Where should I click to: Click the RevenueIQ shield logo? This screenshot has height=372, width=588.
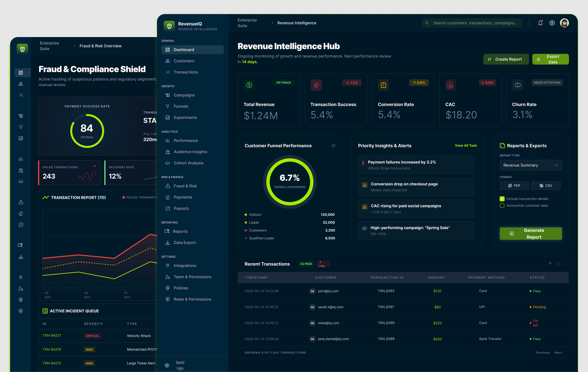pyautogui.click(x=169, y=26)
